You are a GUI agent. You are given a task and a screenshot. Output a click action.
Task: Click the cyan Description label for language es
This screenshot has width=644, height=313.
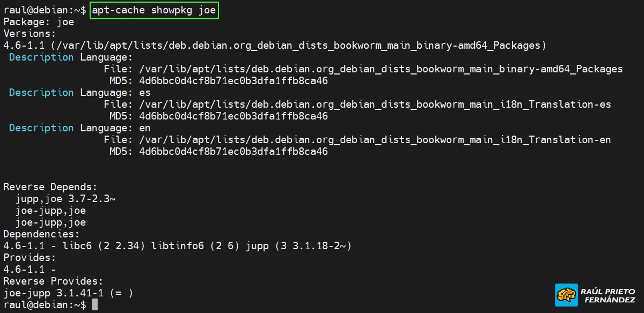click(x=41, y=93)
